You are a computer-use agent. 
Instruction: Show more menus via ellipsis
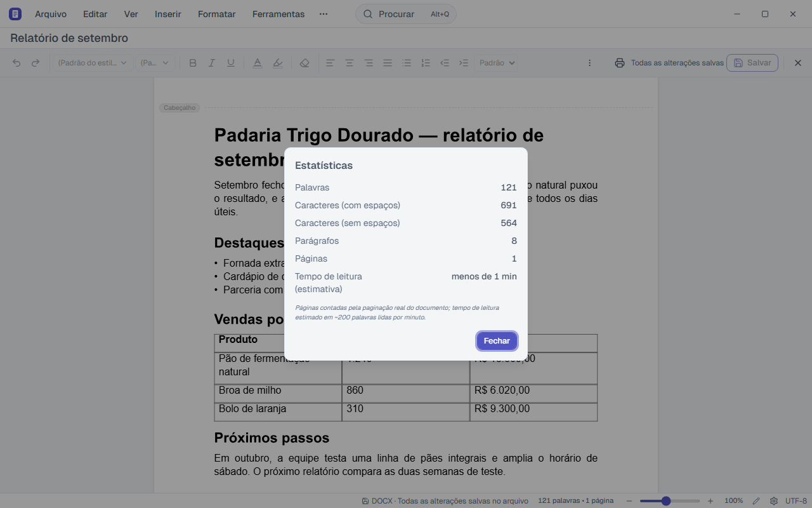pyautogui.click(x=324, y=14)
